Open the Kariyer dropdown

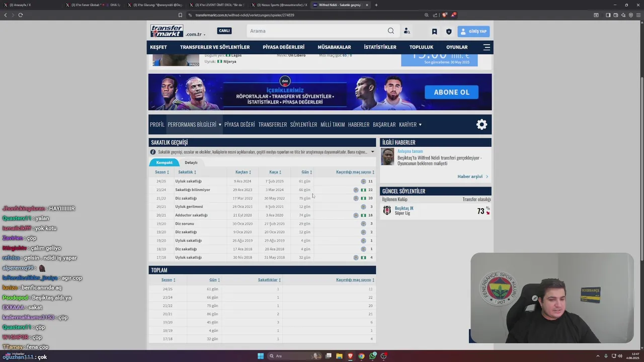410,124
